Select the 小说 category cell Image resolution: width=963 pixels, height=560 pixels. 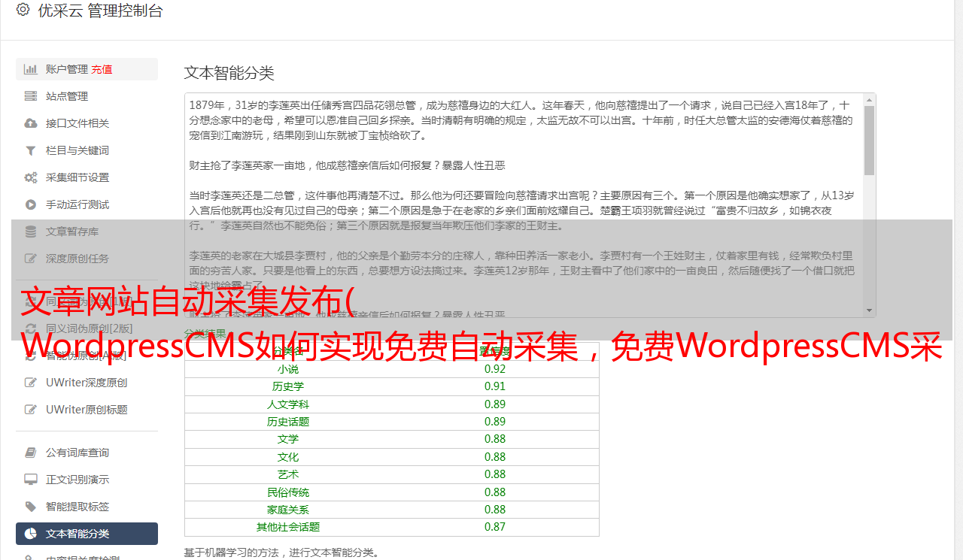(288, 369)
